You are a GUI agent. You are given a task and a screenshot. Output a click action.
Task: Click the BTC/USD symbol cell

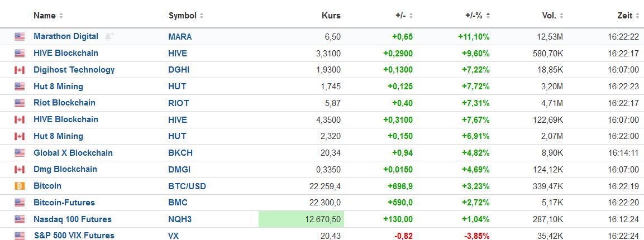click(187, 186)
